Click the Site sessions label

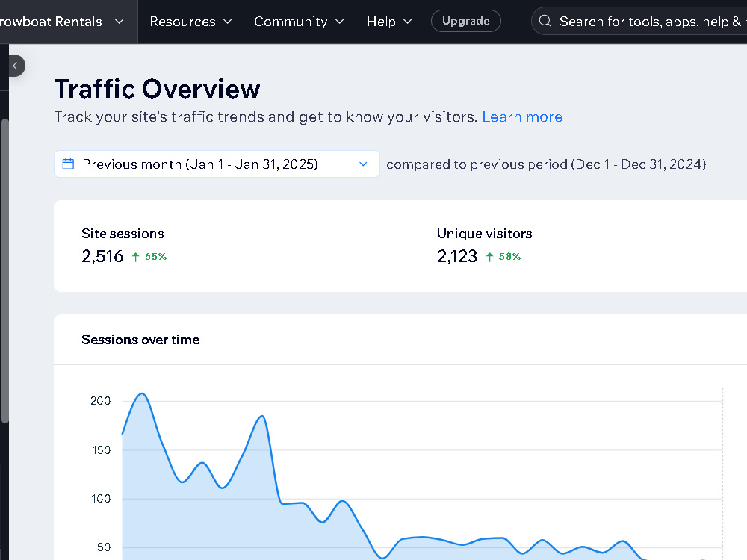point(123,233)
